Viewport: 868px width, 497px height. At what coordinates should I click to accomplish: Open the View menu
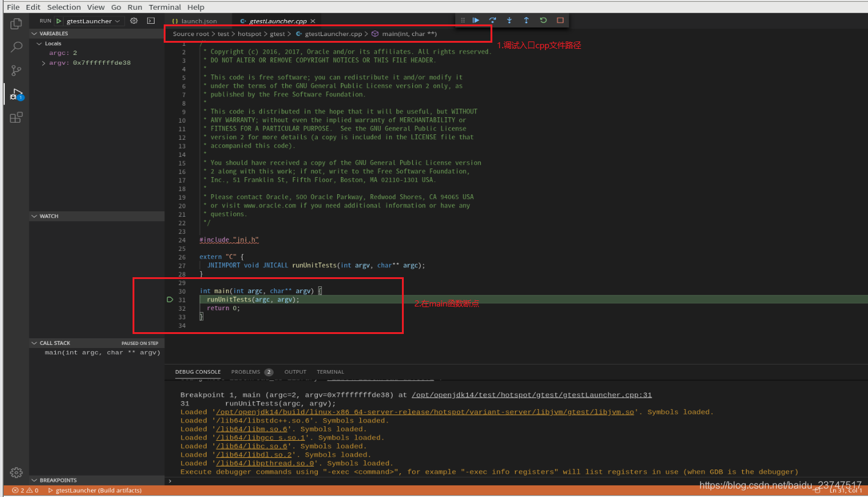point(96,7)
